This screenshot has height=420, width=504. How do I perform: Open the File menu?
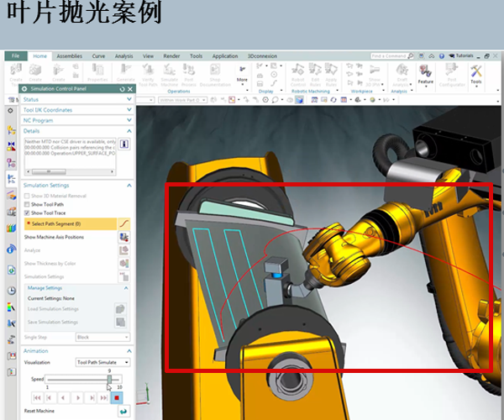15,56
